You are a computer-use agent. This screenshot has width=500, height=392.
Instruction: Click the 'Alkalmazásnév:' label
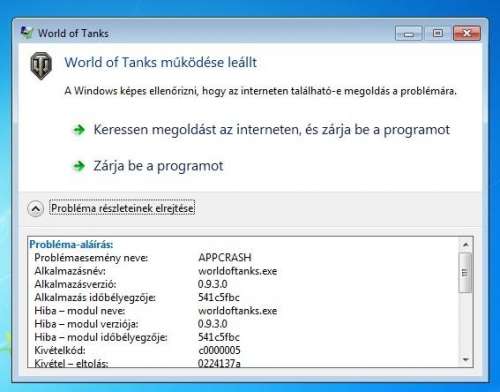(70, 271)
